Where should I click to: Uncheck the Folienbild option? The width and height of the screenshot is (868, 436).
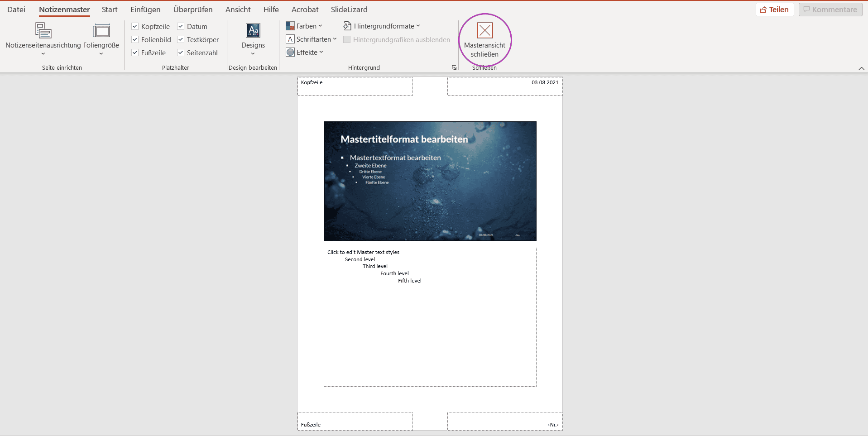click(134, 39)
